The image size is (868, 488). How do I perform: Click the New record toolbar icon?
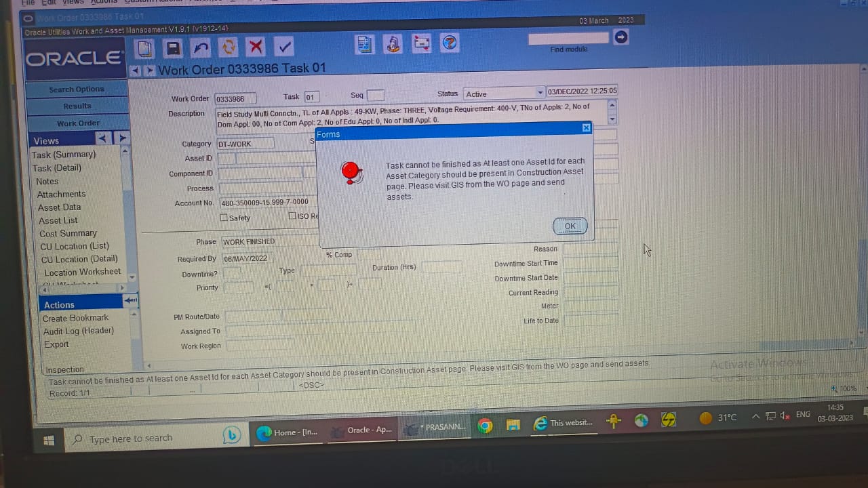[145, 48]
